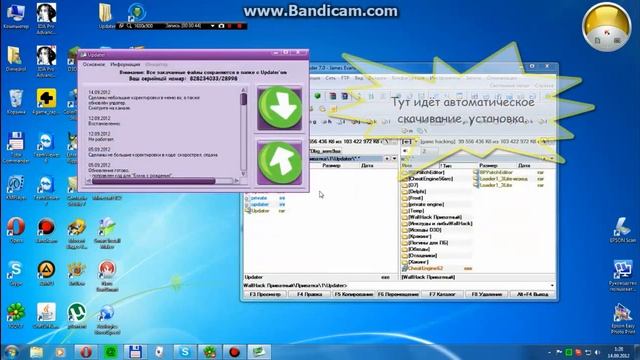
Task: Click the F4 Правка button in Total Commander
Action: [x=310, y=294]
